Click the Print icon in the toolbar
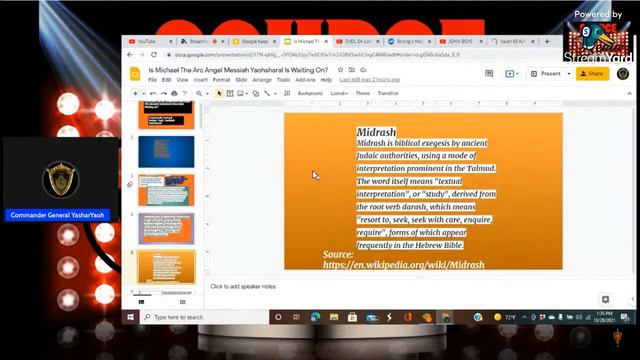This screenshot has width=640, height=360. point(174,93)
